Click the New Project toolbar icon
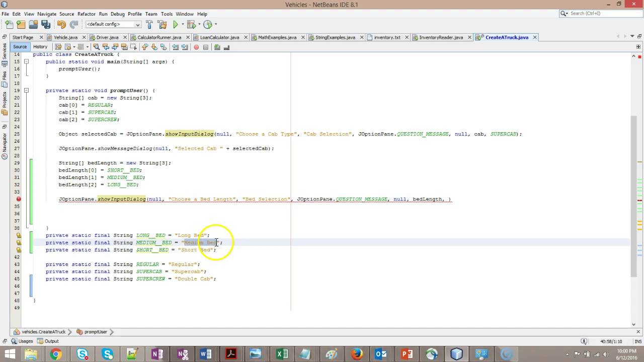 (x=21, y=24)
